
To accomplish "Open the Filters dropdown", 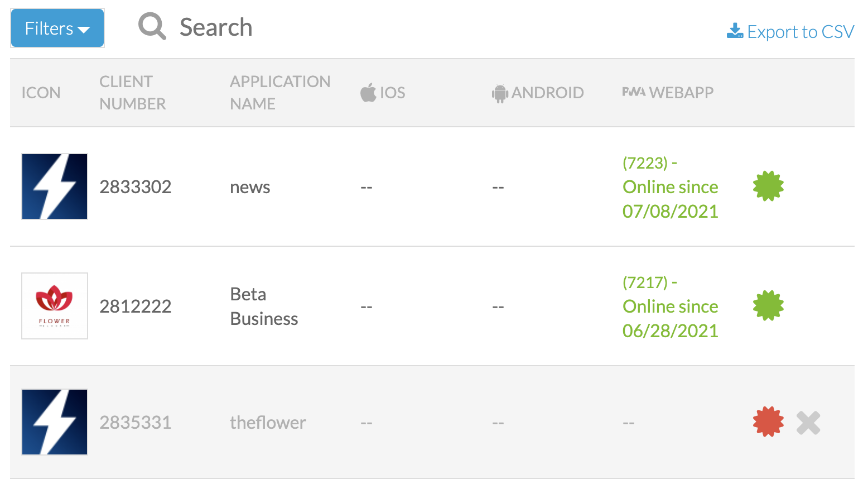I will (x=57, y=28).
